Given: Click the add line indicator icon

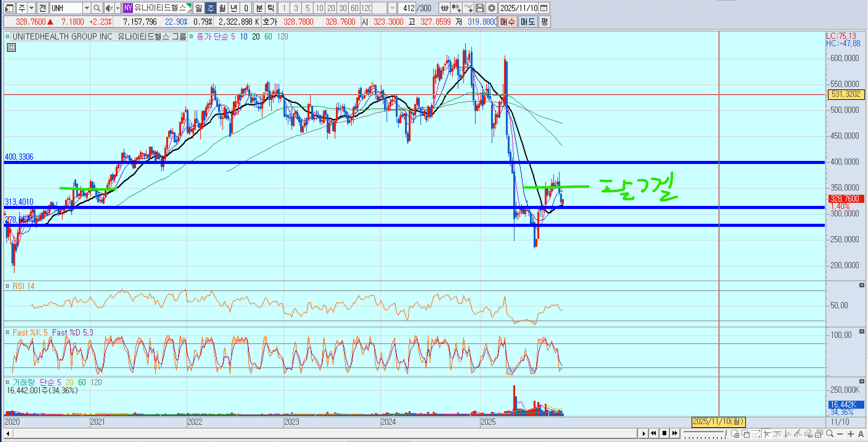Looking at the screenshot, I should [x=468, y=8].
